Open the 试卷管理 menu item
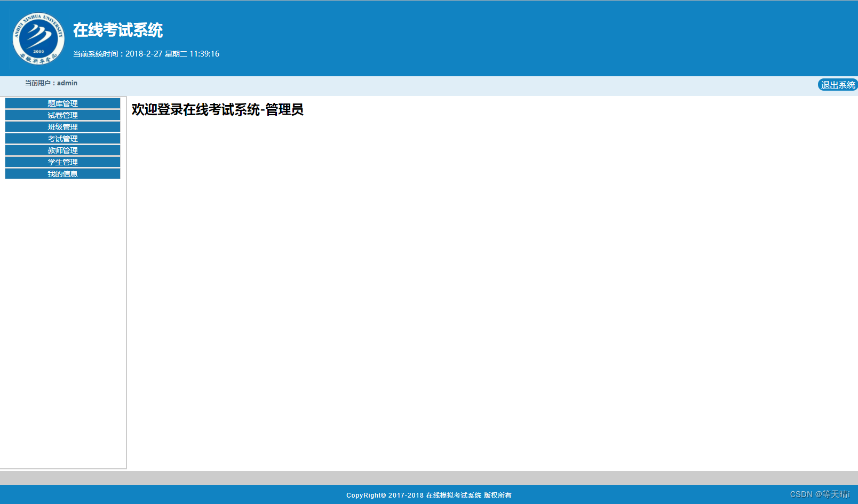 point(62,115)
